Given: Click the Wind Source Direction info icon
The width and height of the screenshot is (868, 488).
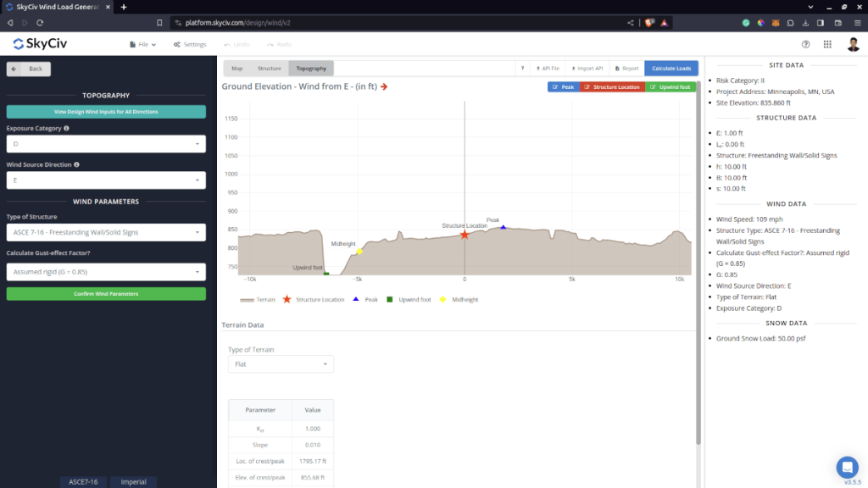Looking at the screenshot, I should pyautogui.click(x=77, y=165).
